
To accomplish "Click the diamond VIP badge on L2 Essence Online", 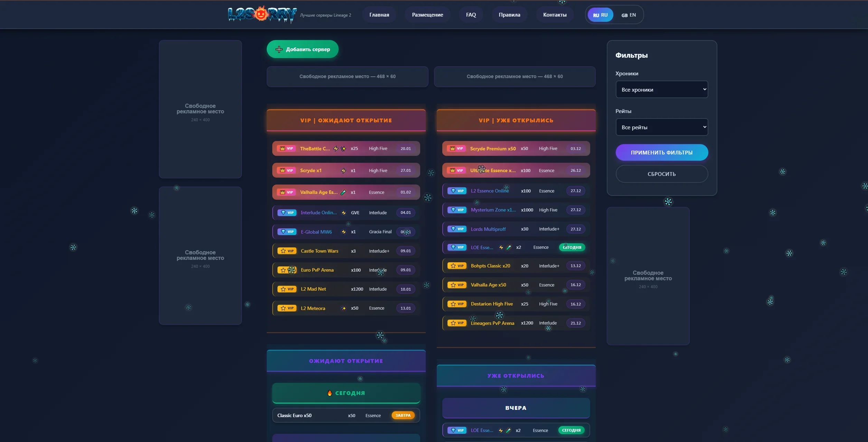I will [457, 191].
